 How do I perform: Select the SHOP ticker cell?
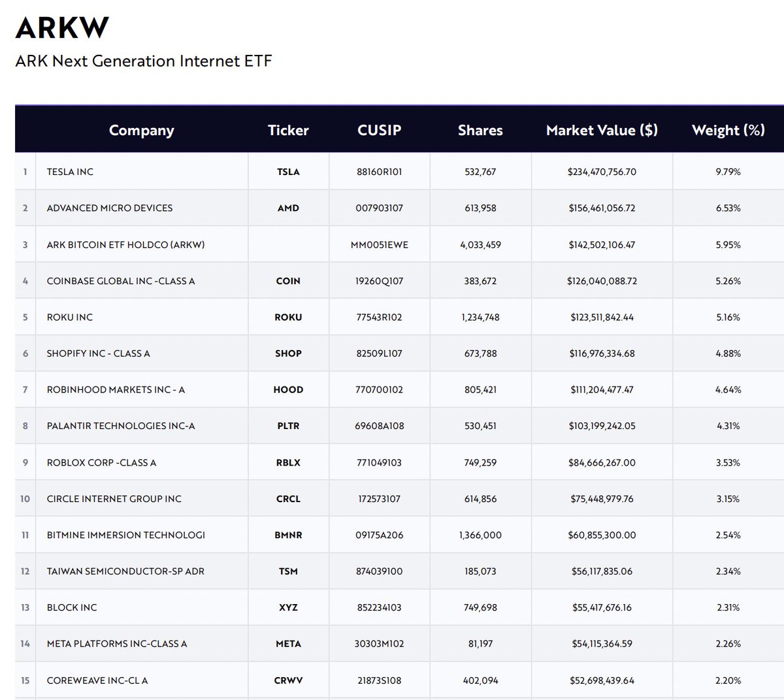click(288, 353)
